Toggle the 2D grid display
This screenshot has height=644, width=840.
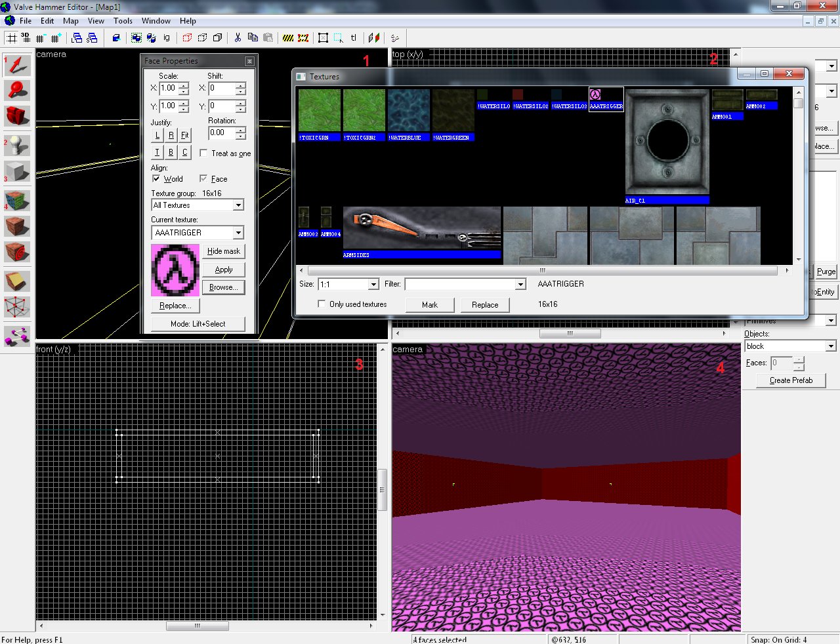11,38
